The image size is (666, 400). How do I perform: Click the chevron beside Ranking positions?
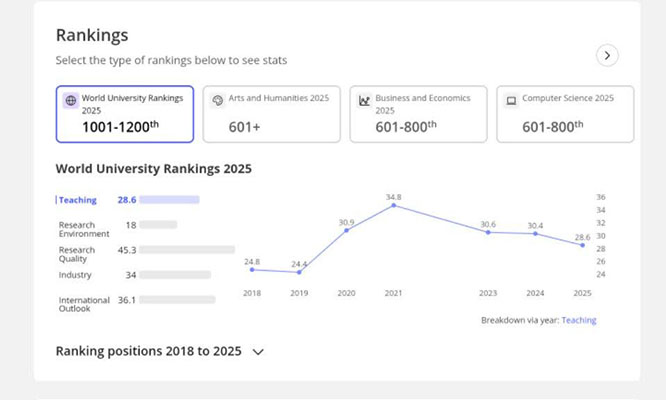[x=258, y=352]
